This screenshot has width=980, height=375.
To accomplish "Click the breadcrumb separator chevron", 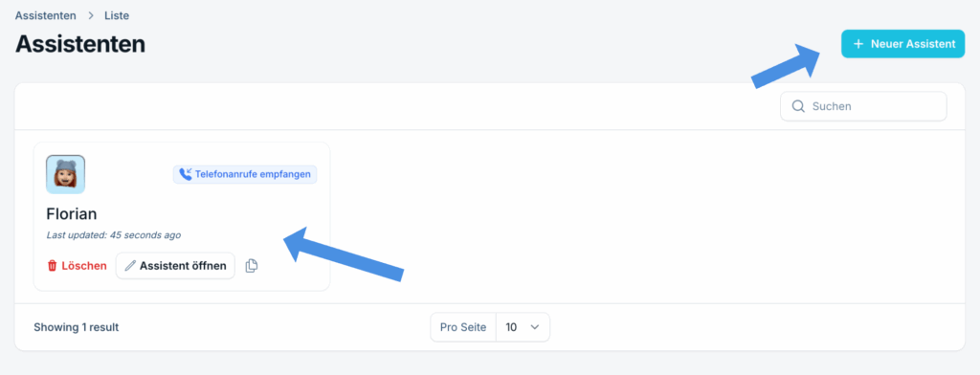I will (91, 15).
